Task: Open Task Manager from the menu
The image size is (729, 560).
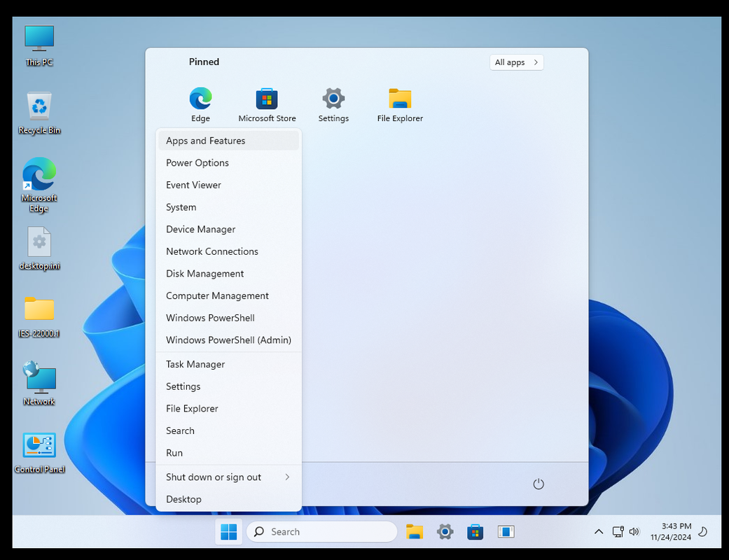Action: click(228, 364)
